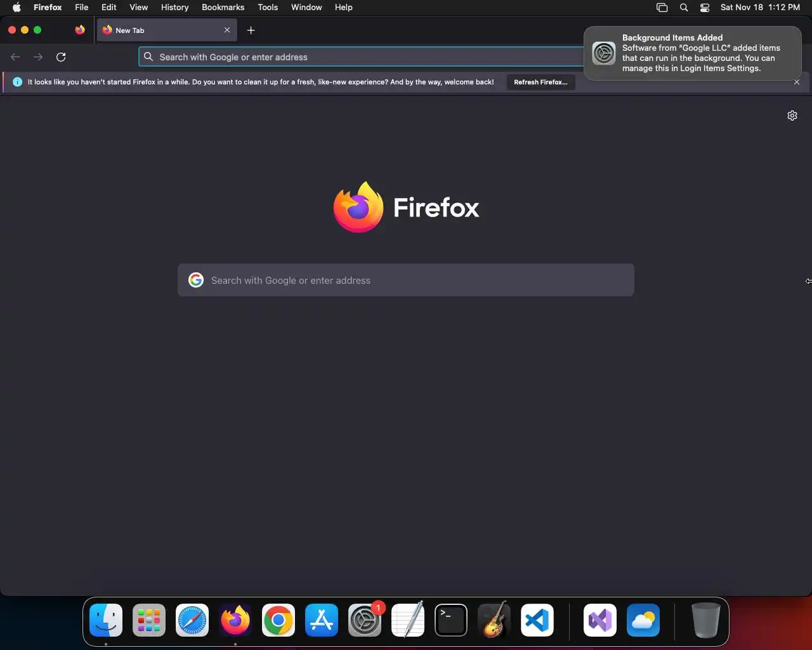Open Finder from the Dock
Screen dimensions: 812x650
tap(106, 620)
